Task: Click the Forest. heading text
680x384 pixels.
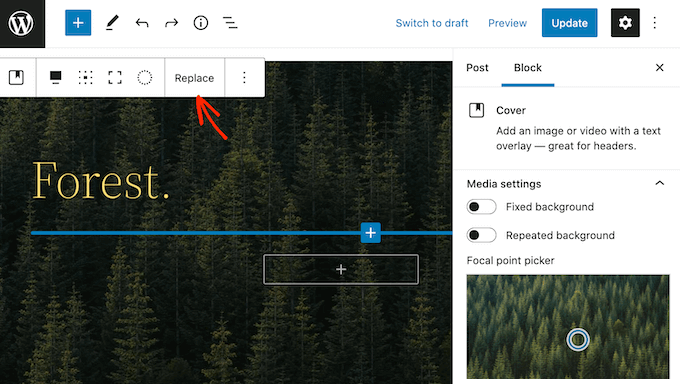Action: pyautogui.click(x=101, y=181)
